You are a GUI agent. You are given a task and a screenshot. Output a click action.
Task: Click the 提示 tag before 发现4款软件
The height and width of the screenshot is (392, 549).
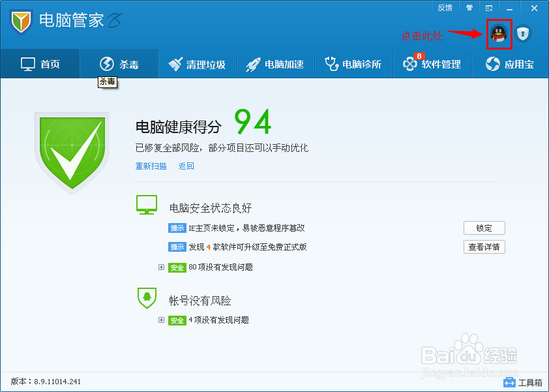(x=177, y=247)
